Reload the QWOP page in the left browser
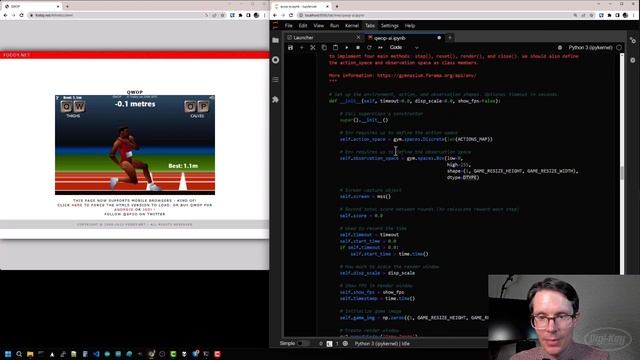640x360 pixels. (22, 15)
